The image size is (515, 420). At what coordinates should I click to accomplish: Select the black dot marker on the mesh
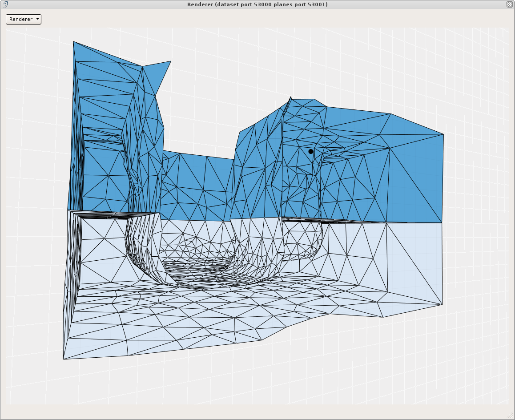(x=311, y=152)
